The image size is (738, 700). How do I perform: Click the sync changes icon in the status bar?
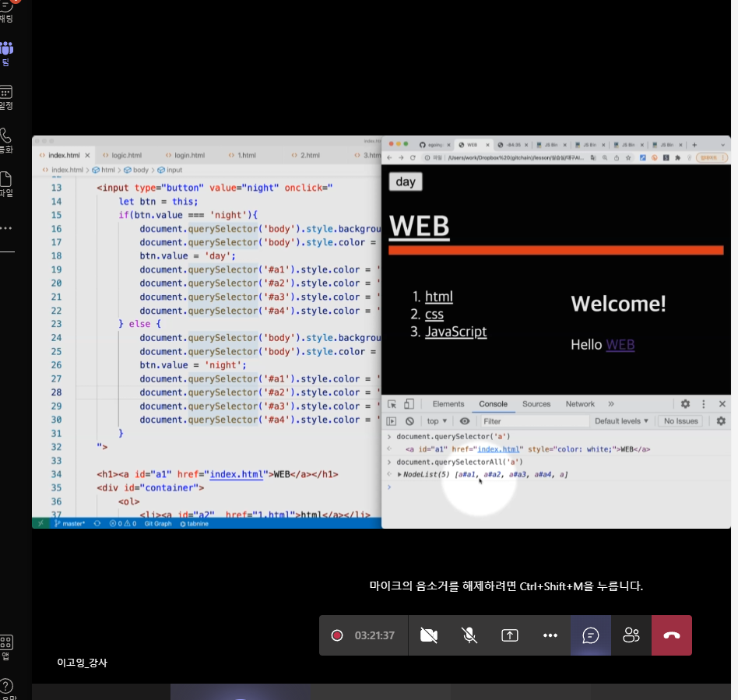tap(97, 523)
